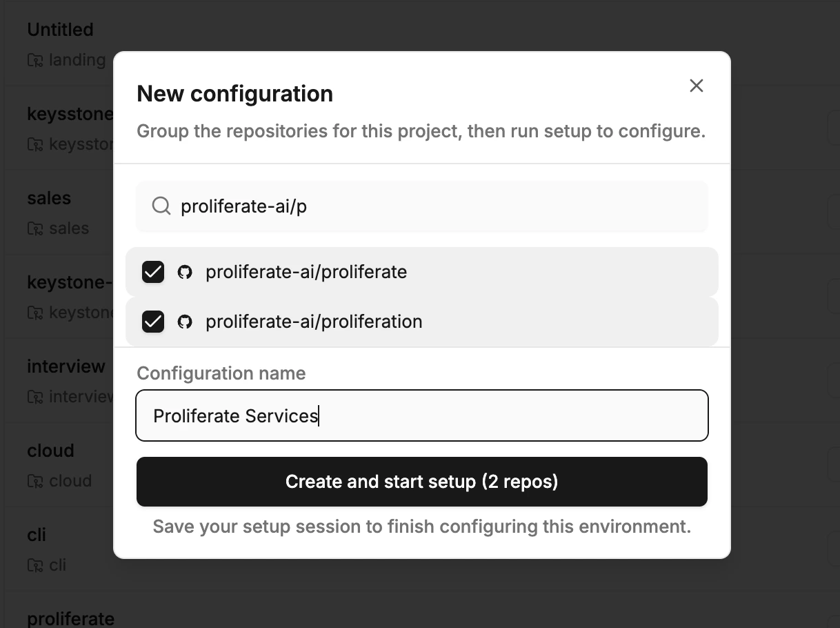
Task: Click the repository icon next to sales
Action: coord(34,228)
